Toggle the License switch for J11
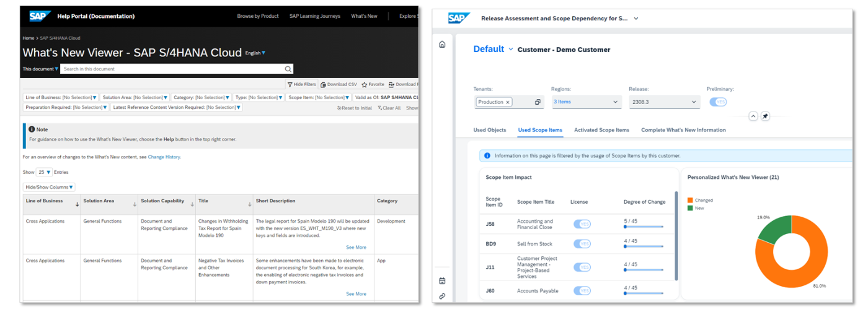This screenshot has height=312, width=868. click(x=582, y=267)
